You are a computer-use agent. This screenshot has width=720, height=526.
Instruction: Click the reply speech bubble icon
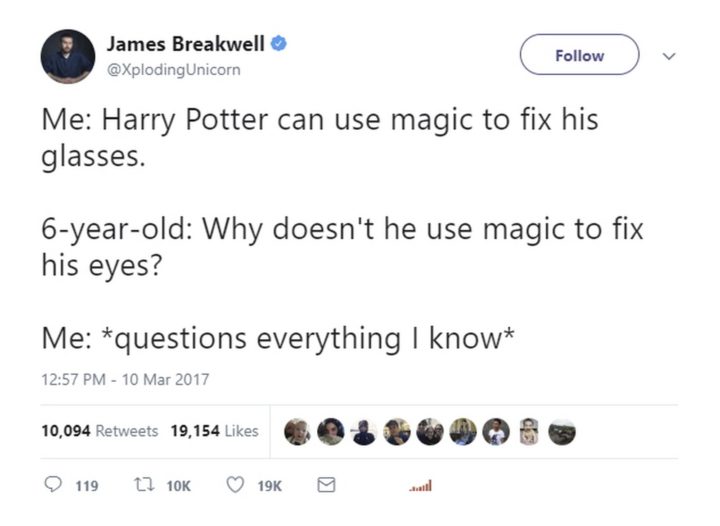tap(53, 484)
